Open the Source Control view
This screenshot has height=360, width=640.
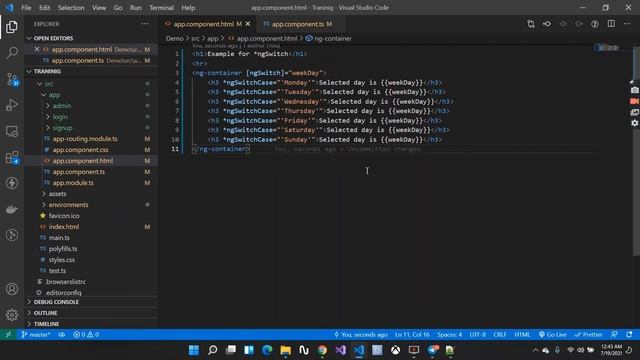coord(12,79)
